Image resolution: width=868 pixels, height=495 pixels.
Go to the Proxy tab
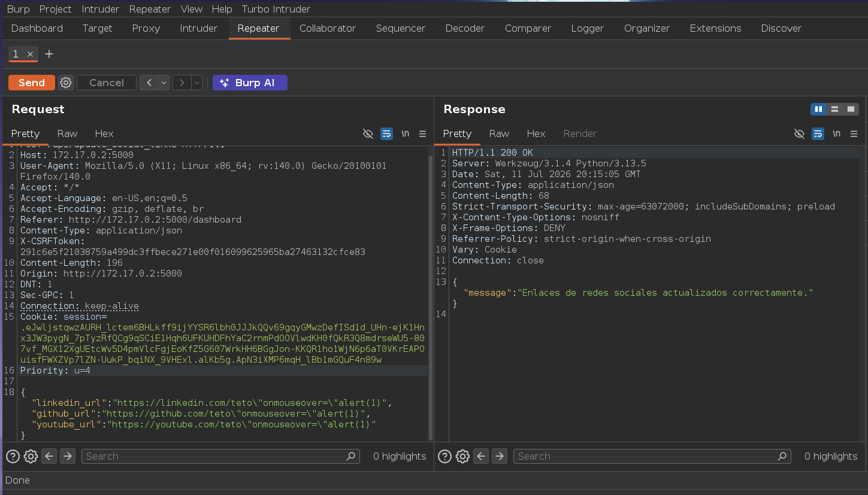click(x=146, y=28)
